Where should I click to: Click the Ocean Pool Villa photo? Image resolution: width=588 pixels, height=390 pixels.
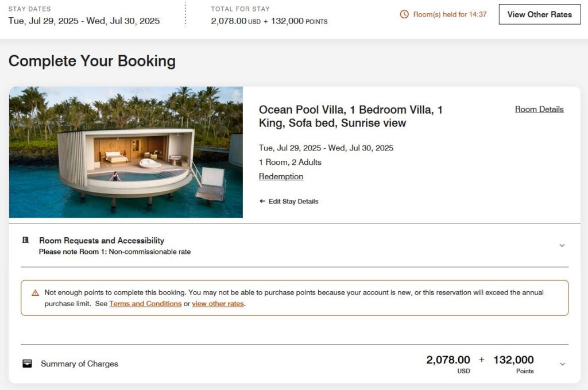click(126, 152)
